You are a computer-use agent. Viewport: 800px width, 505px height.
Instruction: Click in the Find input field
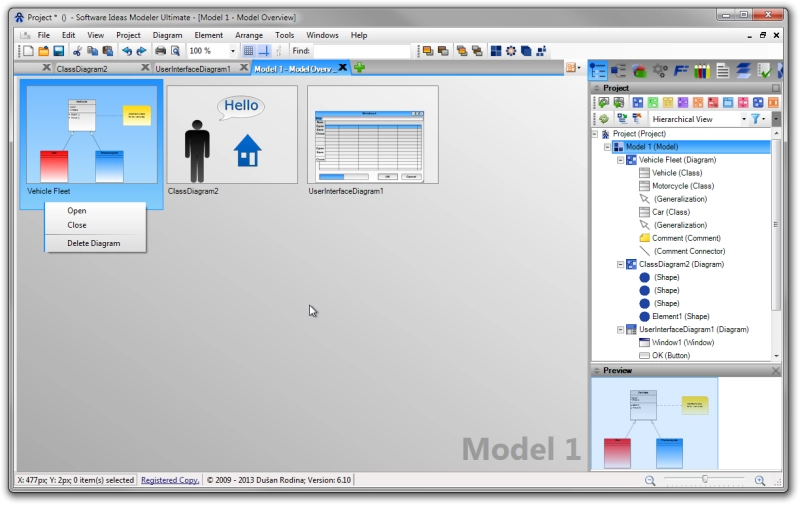361,51
